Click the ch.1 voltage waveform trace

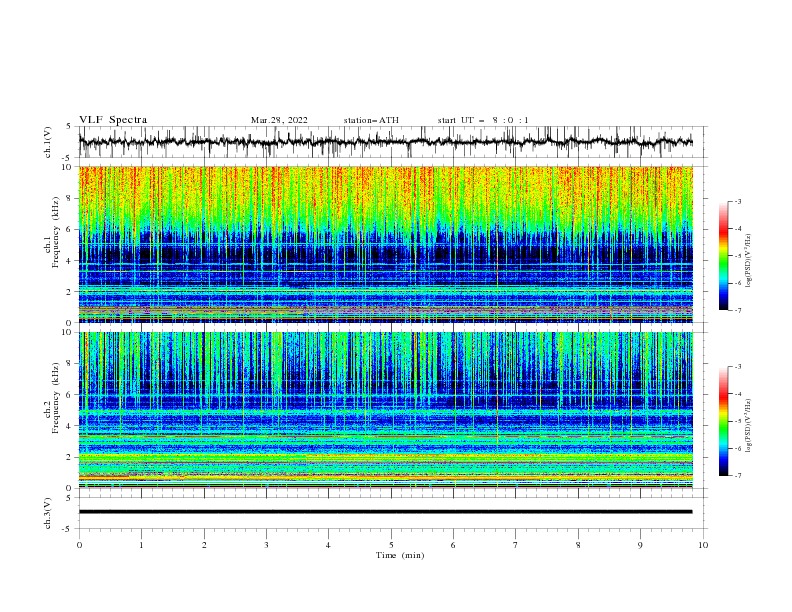[x=385, y=142]
